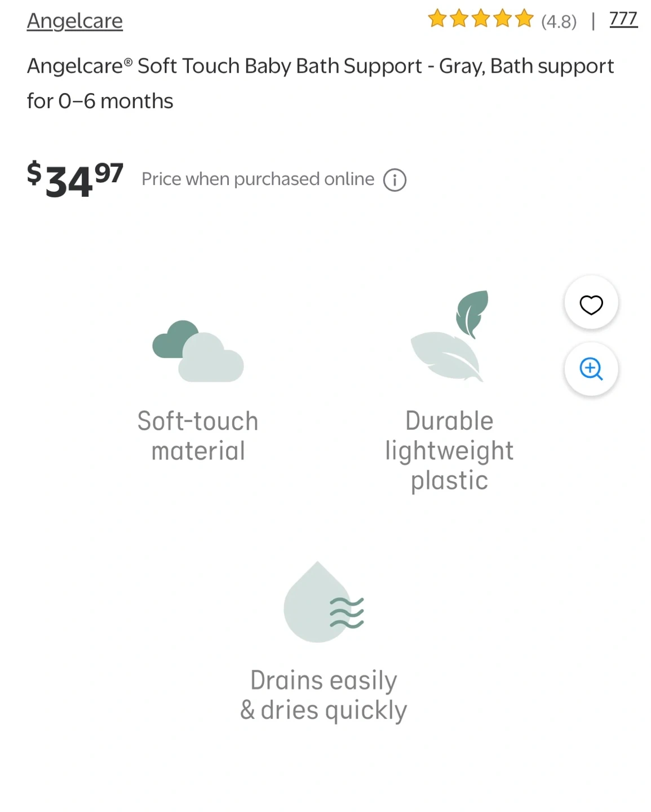Image resolution: width=651 pixels, height=812 pixels.
Task: Click the first gold rating star
Action: pyautogui.click(x=437, y=19)
